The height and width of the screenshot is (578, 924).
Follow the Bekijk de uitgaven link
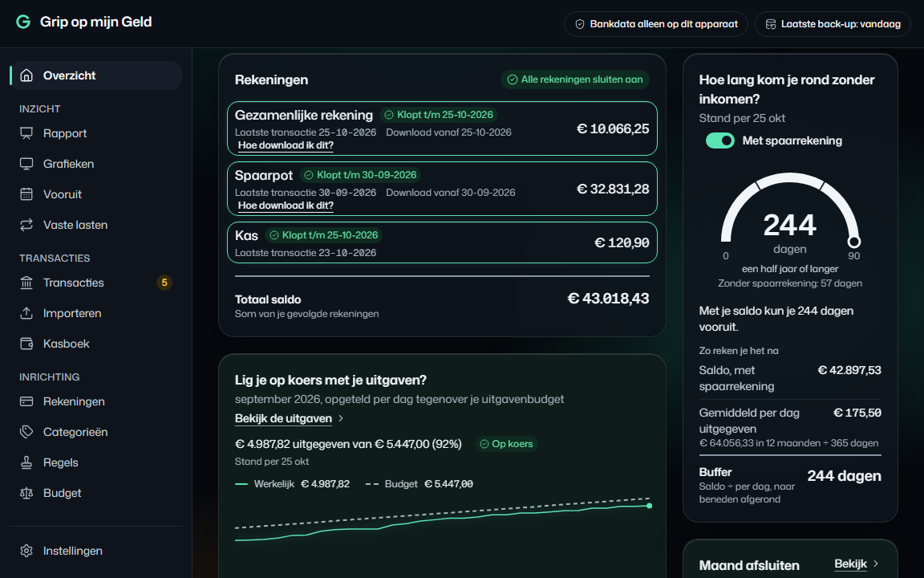tap(283, 418)
